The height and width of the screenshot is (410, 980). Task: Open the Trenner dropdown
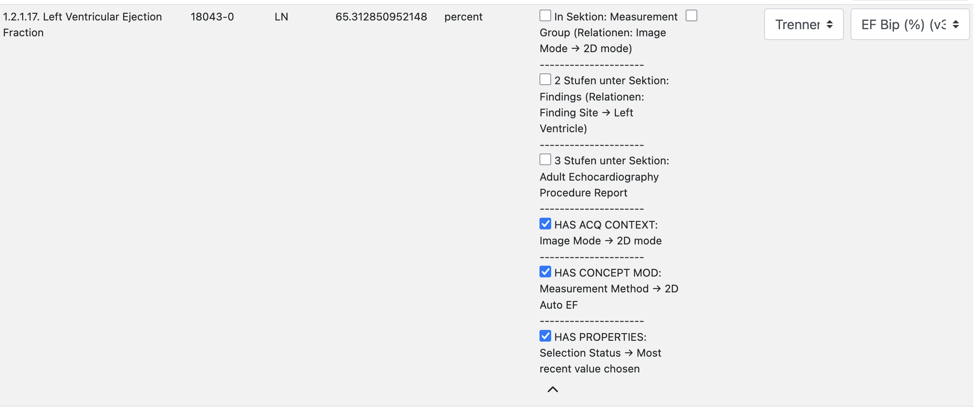click(804, 25)
